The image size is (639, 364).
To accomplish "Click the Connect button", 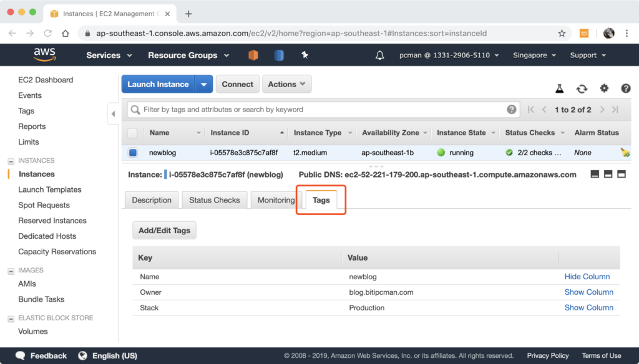I will pyautogui.click(x=238, y=84).
